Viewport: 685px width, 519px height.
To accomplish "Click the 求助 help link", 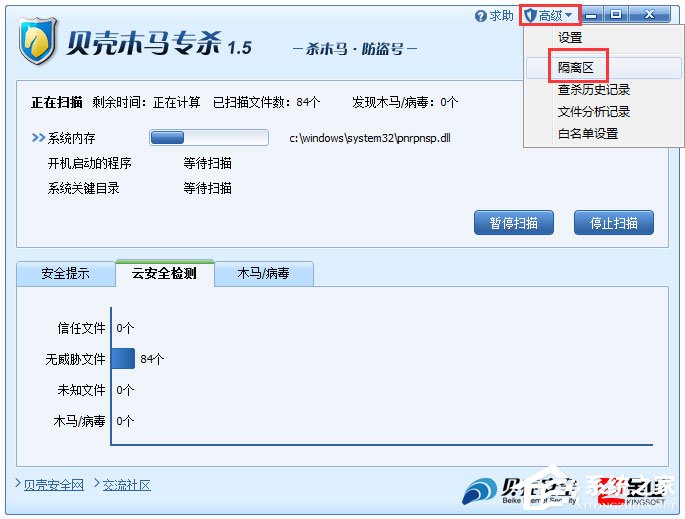I will pos(501,16).
